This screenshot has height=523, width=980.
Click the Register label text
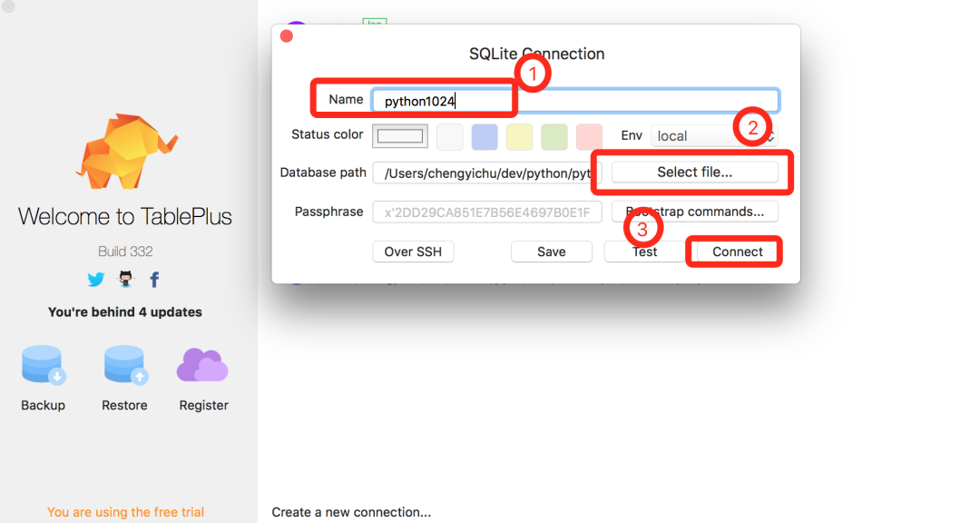(204, 405)
